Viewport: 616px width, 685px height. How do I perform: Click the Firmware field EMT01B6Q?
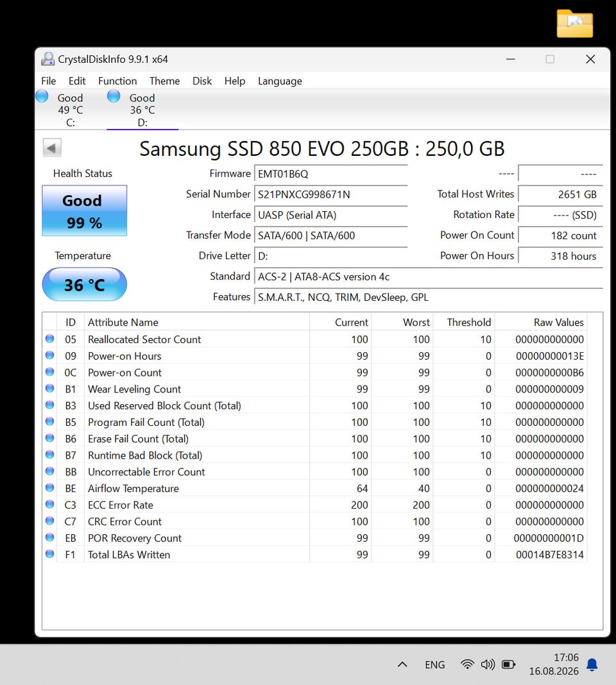click(x=331, y=174)
